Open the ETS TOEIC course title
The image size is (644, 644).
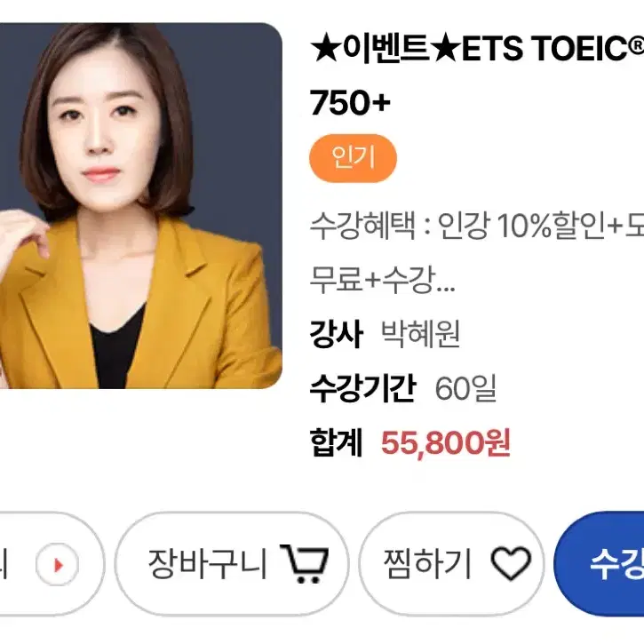tap(477, 76)
